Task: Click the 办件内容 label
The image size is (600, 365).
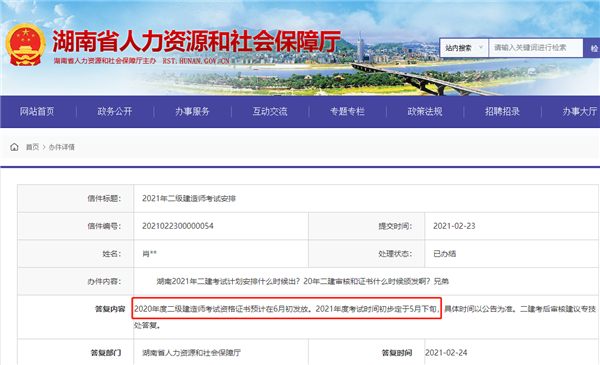Action: pos(104,282)
